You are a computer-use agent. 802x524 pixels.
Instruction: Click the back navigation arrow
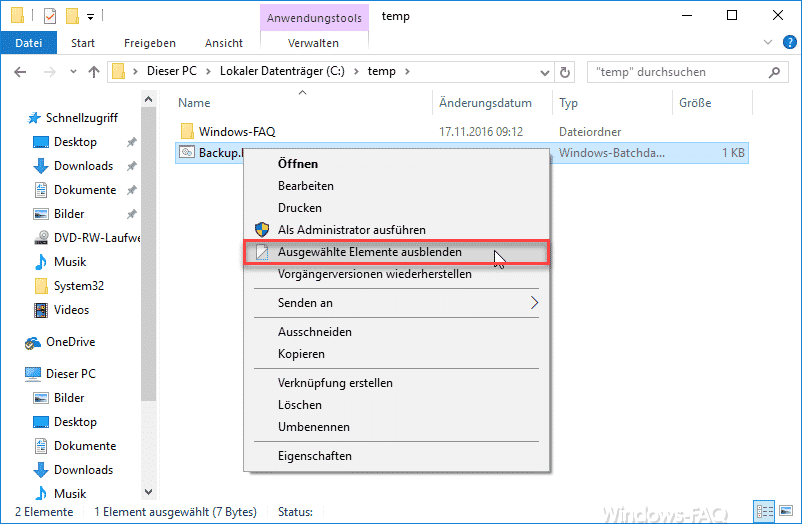[21, 72]
